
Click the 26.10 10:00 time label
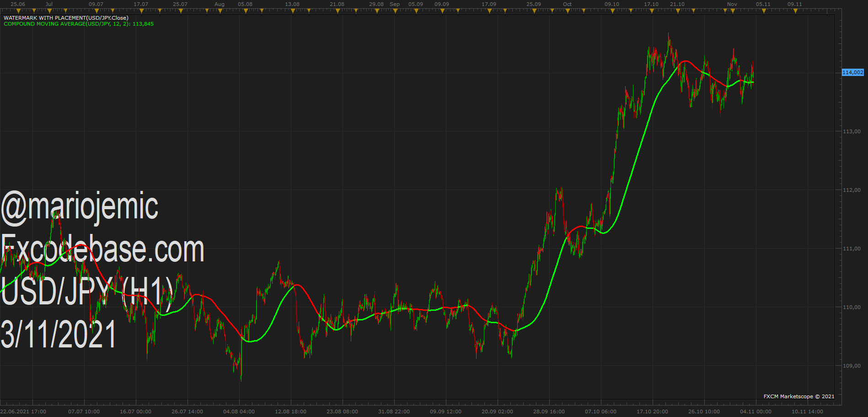[704, 412]
